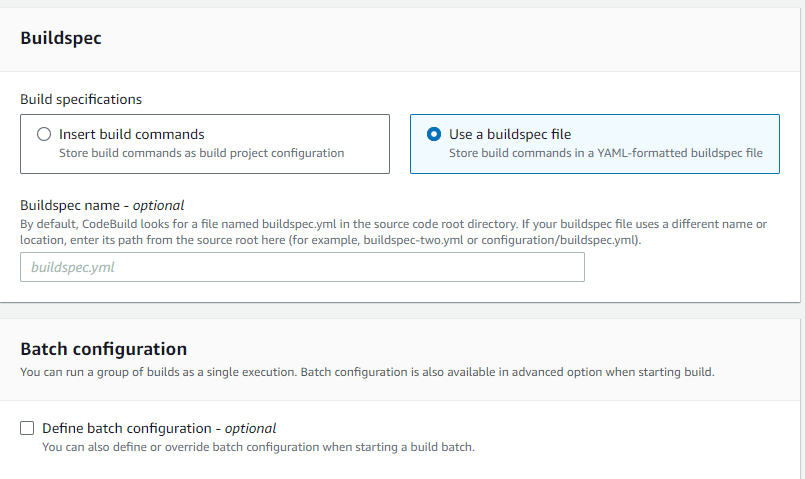Click the Batch configuration section heading

pyautogui.click(x=104, y=349)
